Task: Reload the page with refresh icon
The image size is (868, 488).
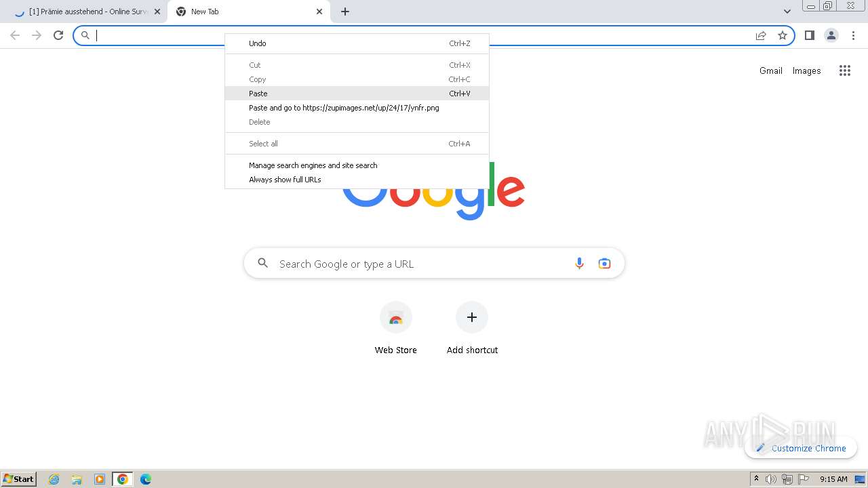Action: tap(58, 35)
